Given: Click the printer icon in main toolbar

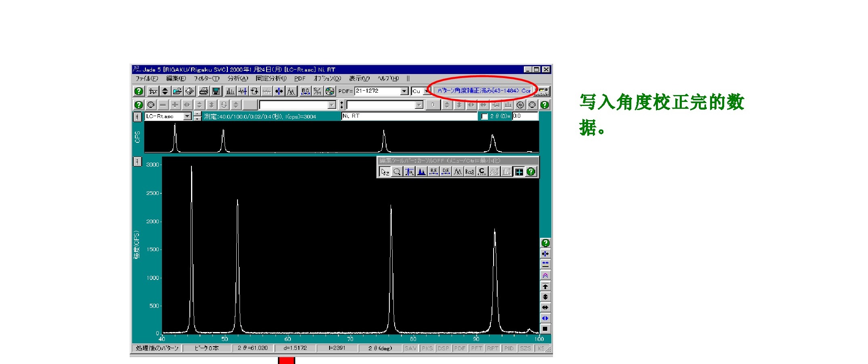Looking at the screenshot, I should point(204,91).
